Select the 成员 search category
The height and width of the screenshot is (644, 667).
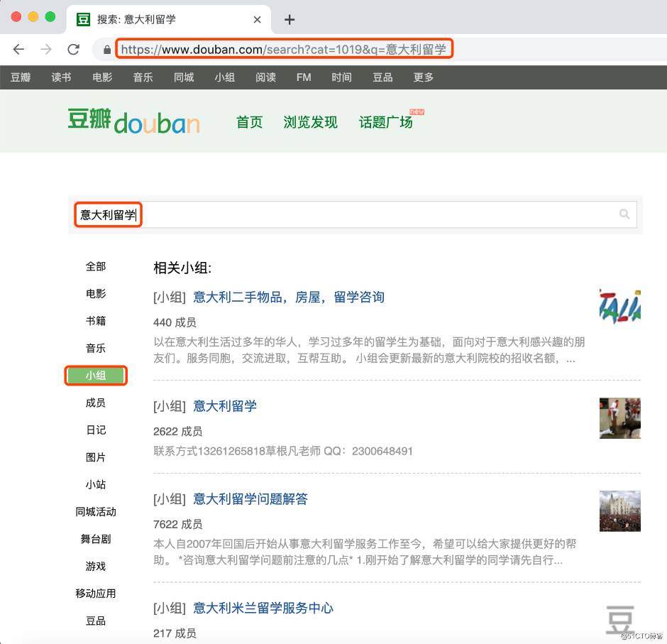[x=96, y=403]
